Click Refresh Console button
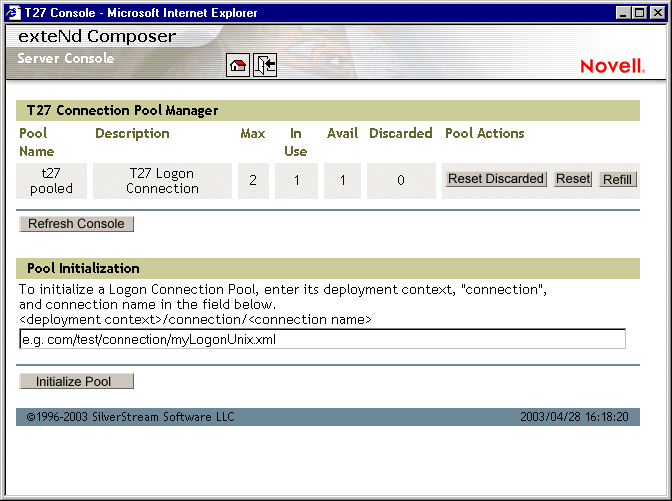The width and height of the screenshot is (672, 501). coord(76,224)
